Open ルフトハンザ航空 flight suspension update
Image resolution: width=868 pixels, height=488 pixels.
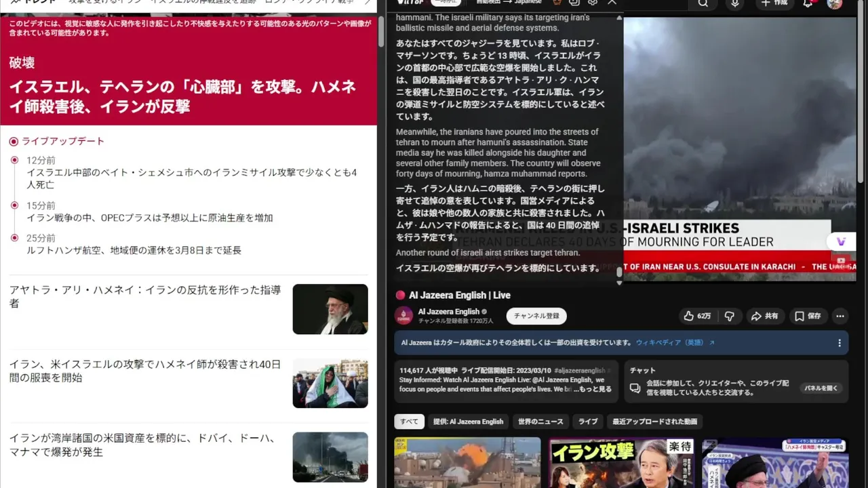click(x=134, y=250)
